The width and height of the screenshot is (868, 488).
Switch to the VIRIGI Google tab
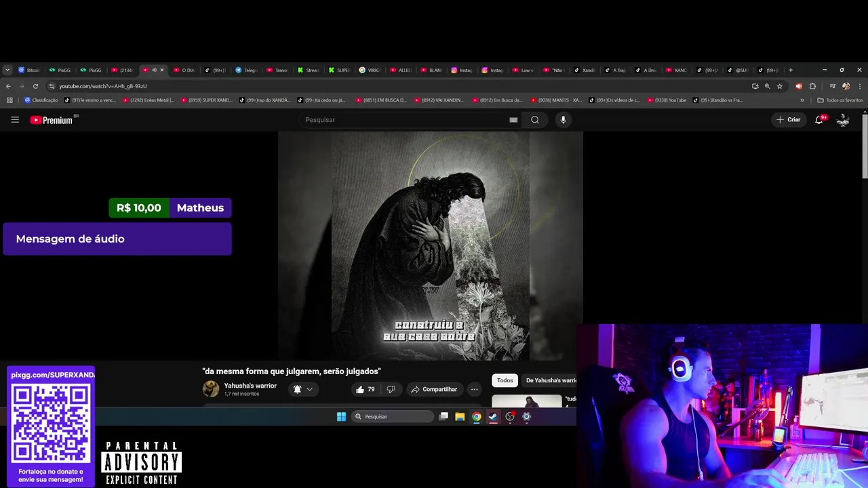[x=372, y=70]
